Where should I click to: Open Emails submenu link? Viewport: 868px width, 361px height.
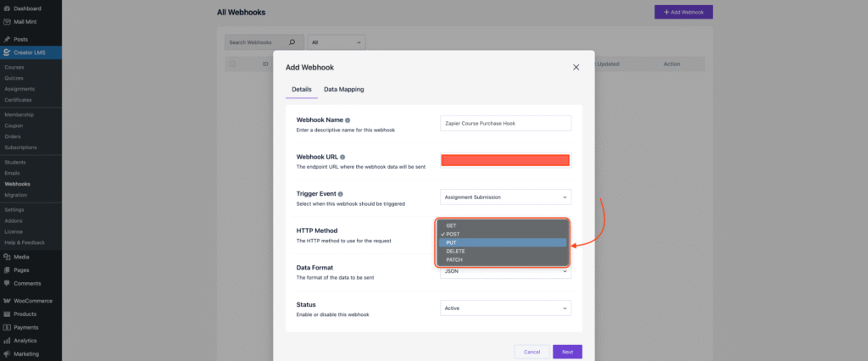pyautogui.click(x=13, y=174)
